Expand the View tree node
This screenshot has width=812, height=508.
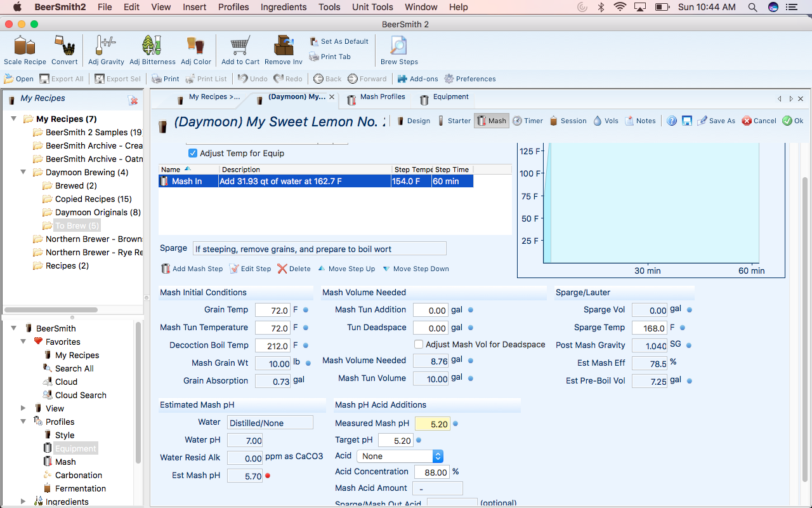point(23,408)
